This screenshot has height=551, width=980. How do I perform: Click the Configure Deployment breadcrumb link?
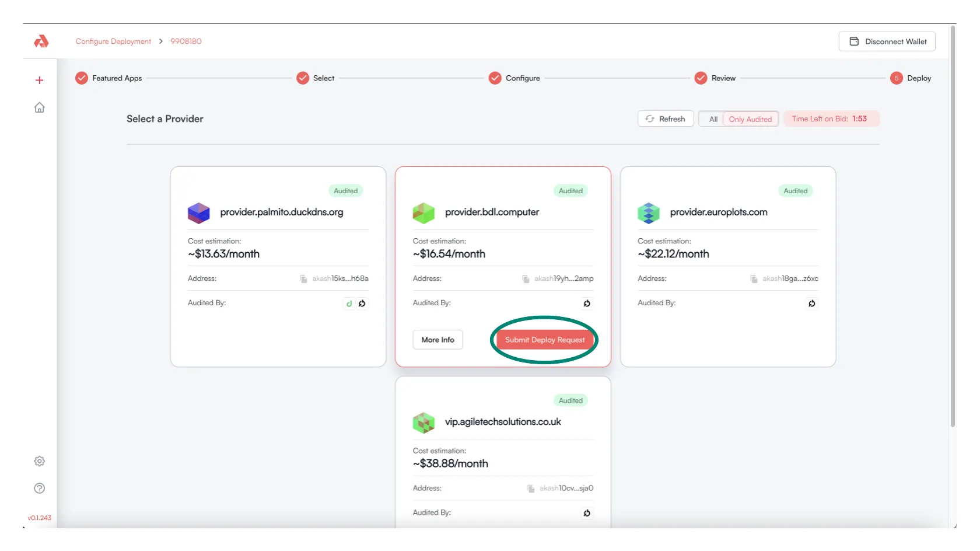click(x=113, y=41)
